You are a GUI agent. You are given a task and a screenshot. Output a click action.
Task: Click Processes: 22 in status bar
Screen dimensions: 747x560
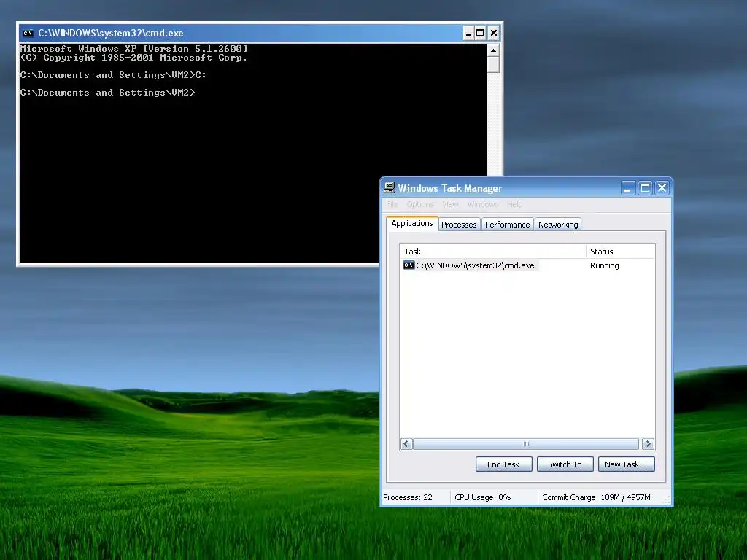click(x=408, y=497)
